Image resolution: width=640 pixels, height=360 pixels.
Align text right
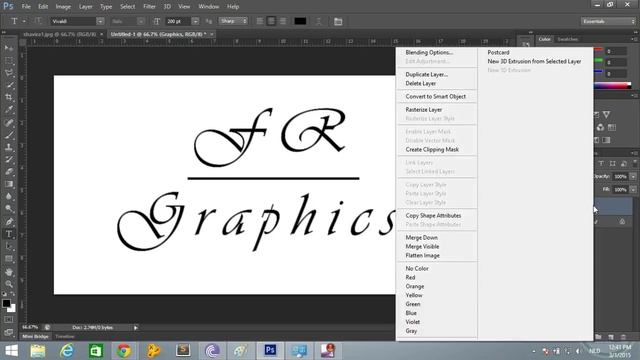(x=282, y=21)
